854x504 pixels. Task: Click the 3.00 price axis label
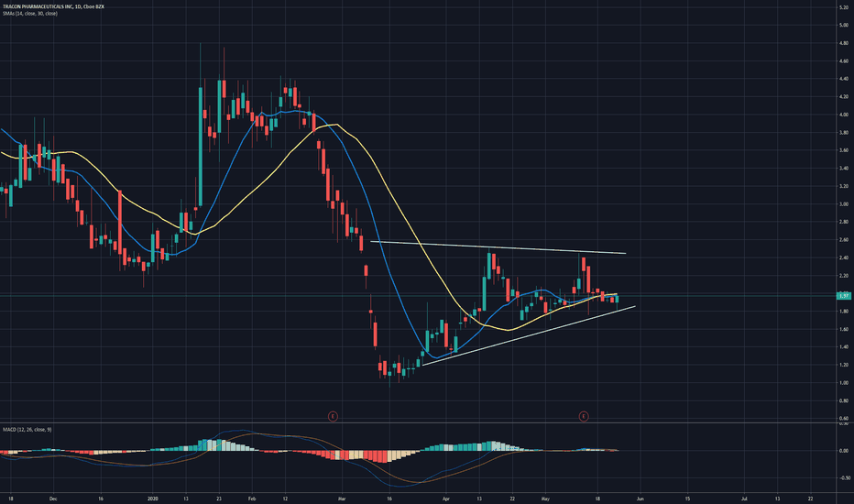click(x=843, y=203)
